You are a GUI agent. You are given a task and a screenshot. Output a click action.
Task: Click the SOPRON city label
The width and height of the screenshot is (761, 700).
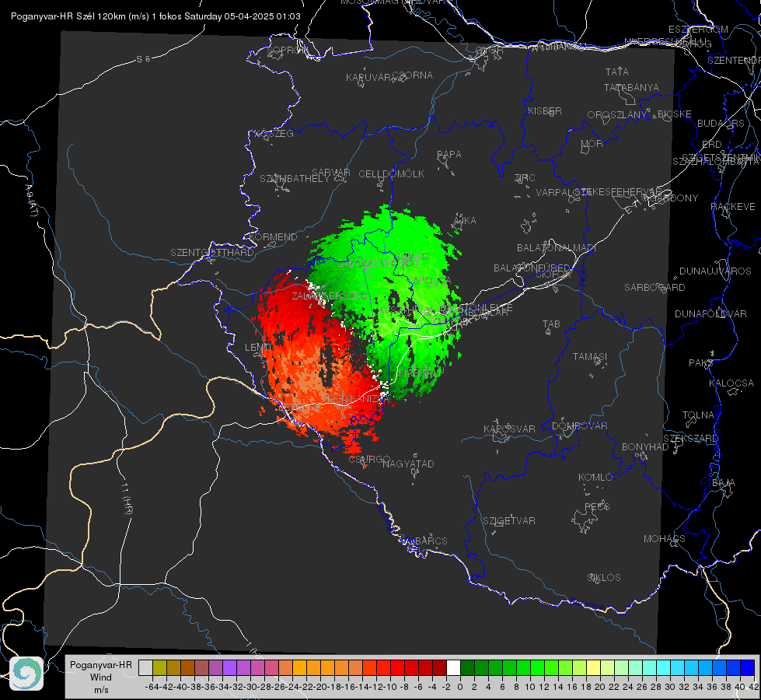(287, 50)
